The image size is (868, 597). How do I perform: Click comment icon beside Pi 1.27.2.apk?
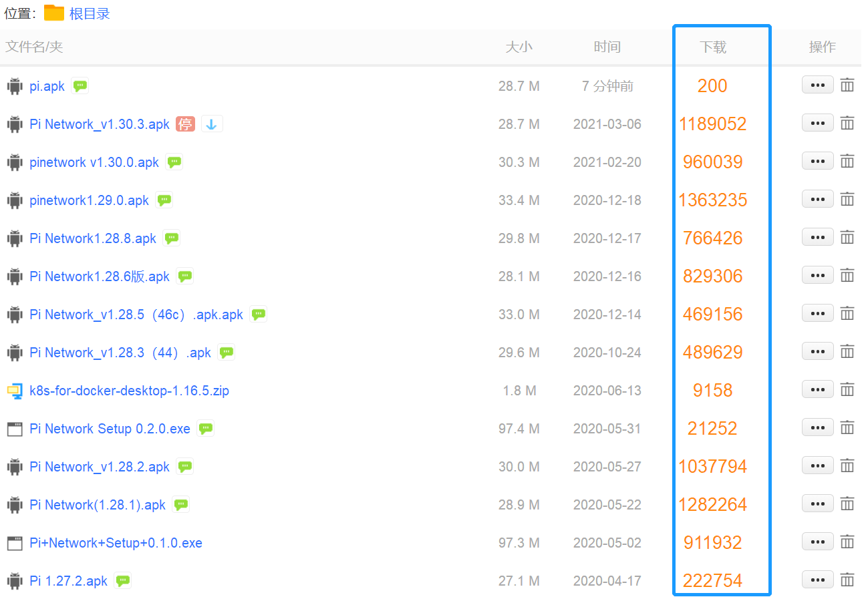123,580
